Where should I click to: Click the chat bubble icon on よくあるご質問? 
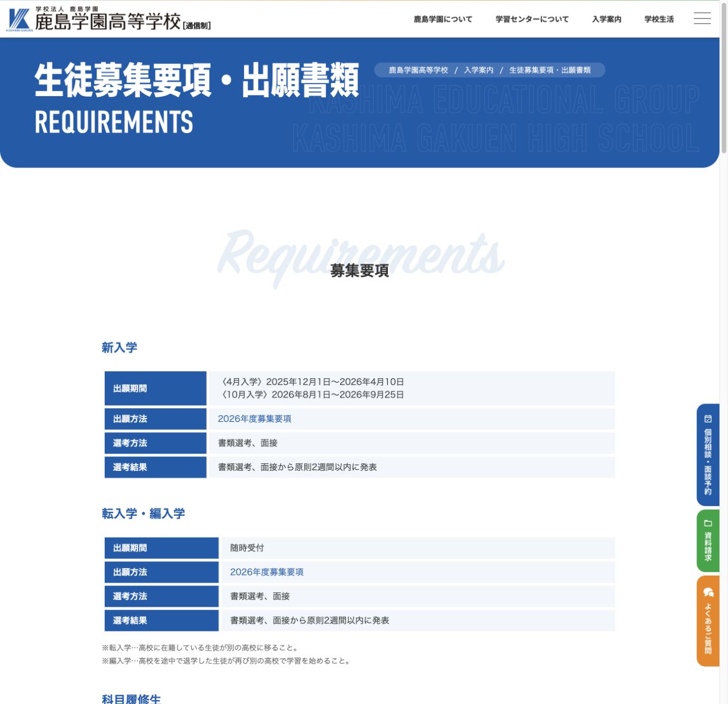(x=708, y=592)
